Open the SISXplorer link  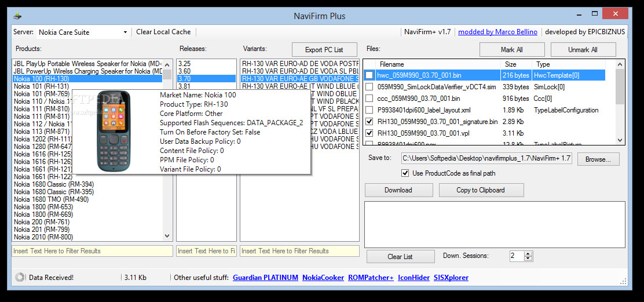pyautogui.click(x=451, y=277)
